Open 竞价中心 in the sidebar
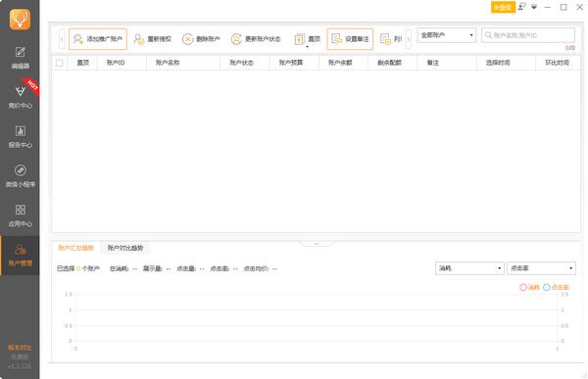Screen dimensions: 588x379 pyautogui.click(x=20, y=97)
